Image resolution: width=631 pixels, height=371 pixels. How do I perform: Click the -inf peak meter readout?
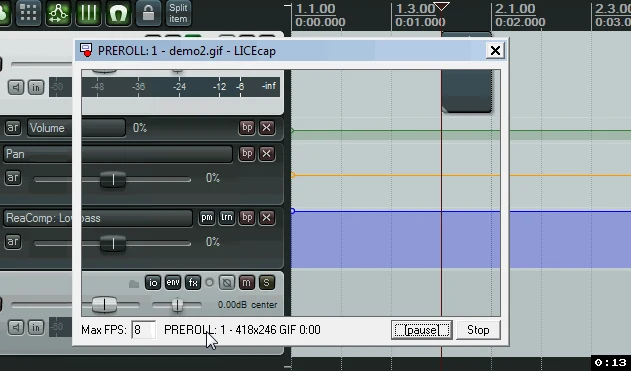269,86
